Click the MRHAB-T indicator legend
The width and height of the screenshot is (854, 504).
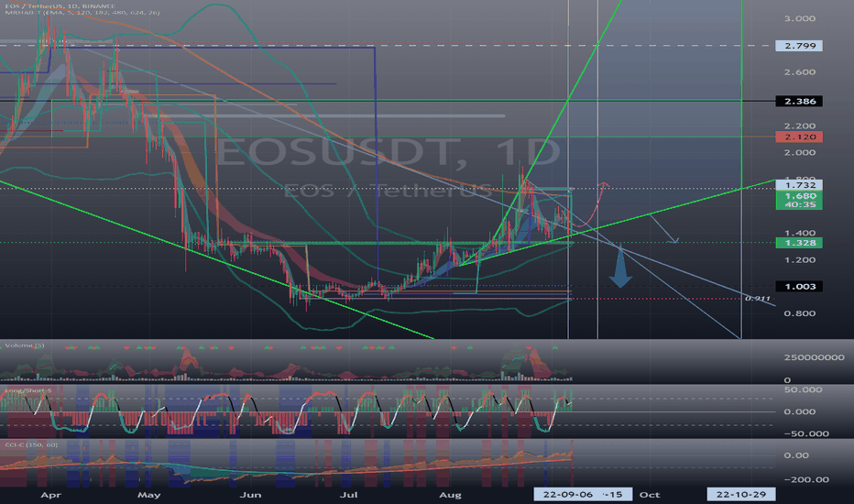pos(82,13)
